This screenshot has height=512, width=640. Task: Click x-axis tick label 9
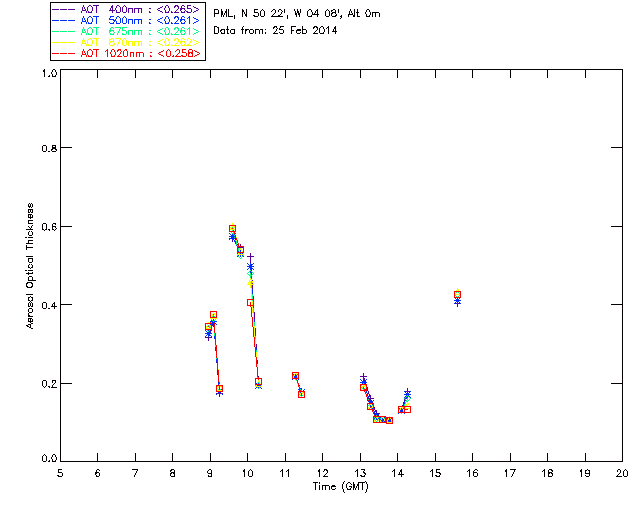point(210,473)
